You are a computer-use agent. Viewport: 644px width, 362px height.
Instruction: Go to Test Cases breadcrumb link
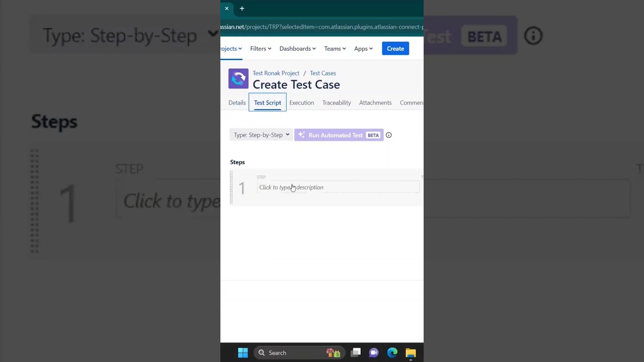click(323, 73)
